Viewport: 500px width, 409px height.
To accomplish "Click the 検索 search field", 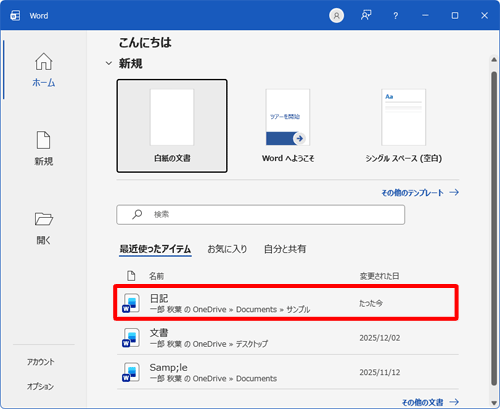I will coord(261,215).
